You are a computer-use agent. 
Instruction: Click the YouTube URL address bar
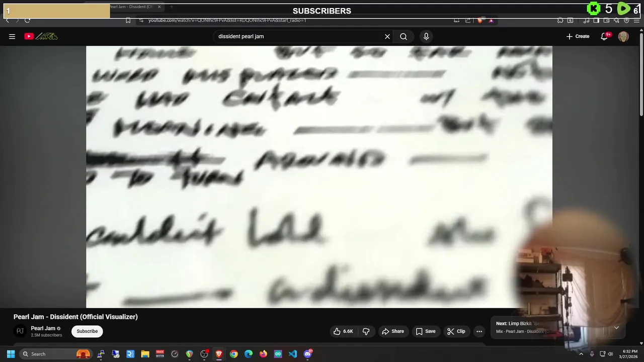click(x=297, y=20)
